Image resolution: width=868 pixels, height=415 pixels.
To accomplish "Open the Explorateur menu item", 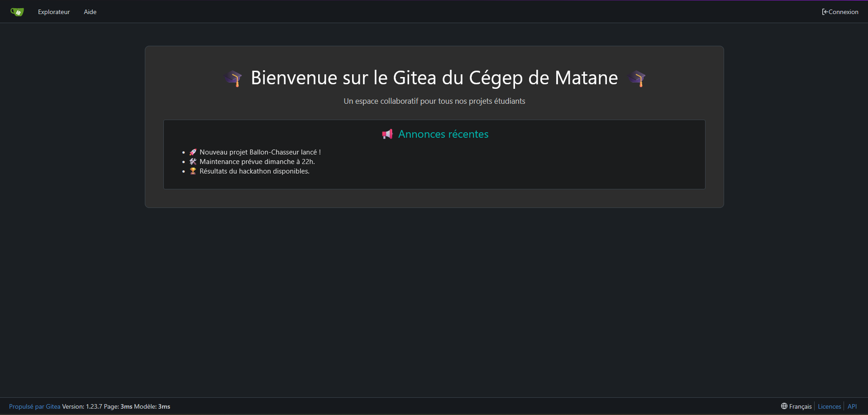I will point(54,12).
